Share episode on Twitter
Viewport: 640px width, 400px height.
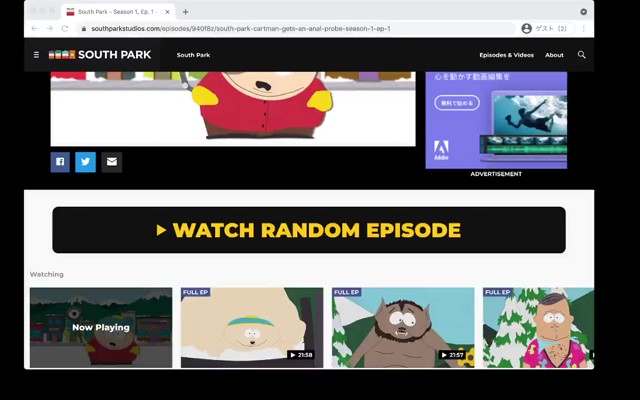tap(85, 162)
